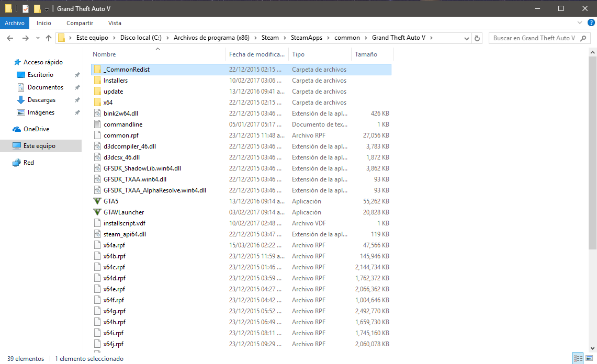
Task: Open the Vista ribbon tab
Action: pos(115,23)
